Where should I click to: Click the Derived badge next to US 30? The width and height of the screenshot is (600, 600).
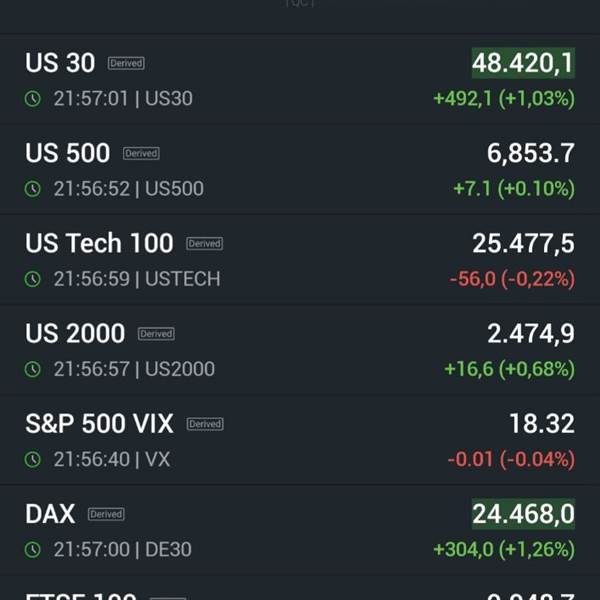tap(126, 63)
